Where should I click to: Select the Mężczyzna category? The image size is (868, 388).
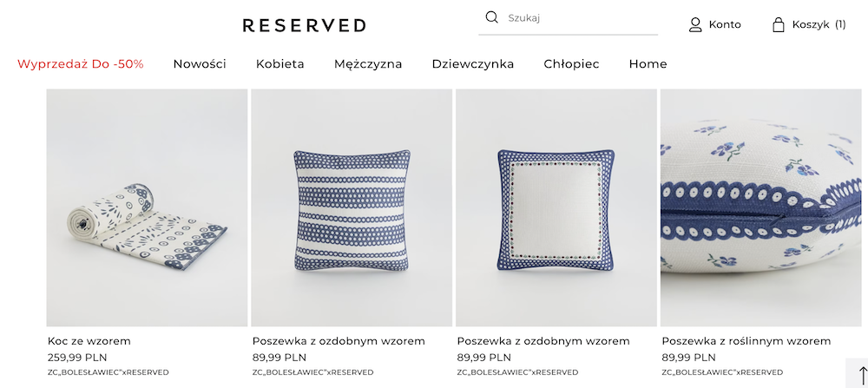click(x=368, y=64)
